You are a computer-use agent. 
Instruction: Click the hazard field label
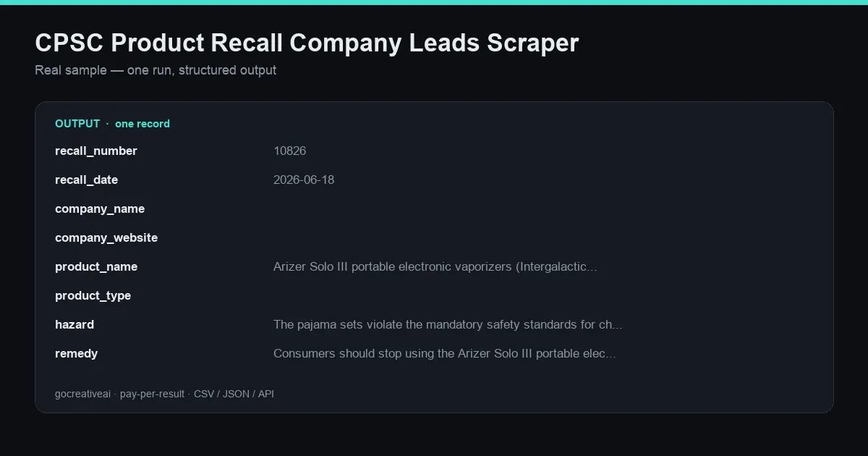[x=75, y=324]
